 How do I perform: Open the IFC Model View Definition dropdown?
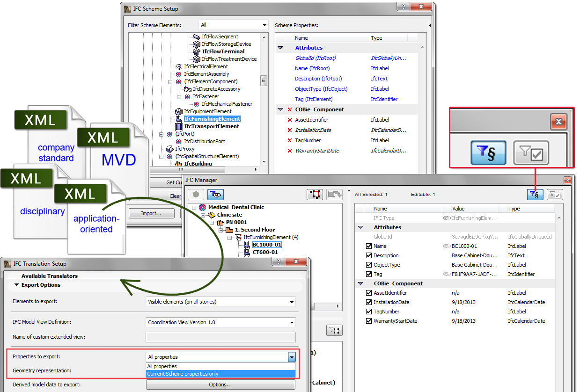(x=293, y=322)
